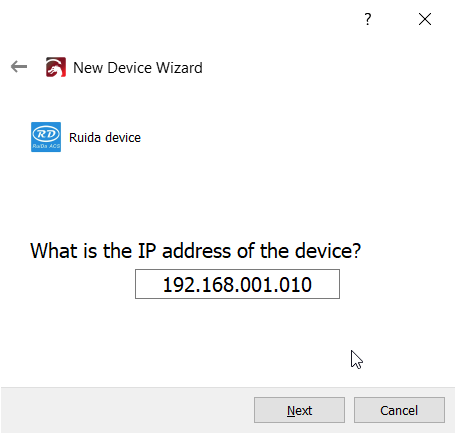This screenshot has width=456, height=434.
Task: Click the text 'of the device?'
Action: click(x=299, y=251)
